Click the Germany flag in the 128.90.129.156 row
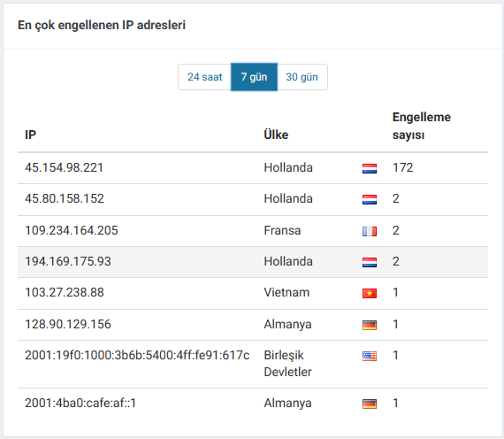 (370, 325)
